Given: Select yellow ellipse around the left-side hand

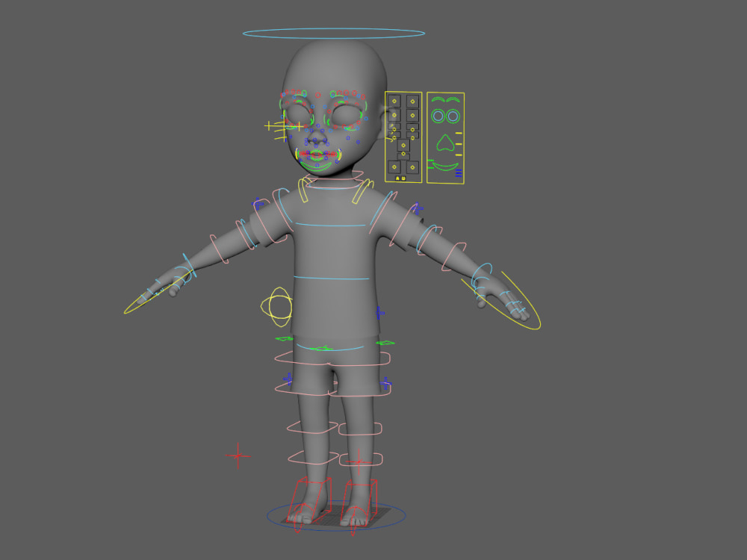Looking at the screenshot, I should click(x=158, y=292).
